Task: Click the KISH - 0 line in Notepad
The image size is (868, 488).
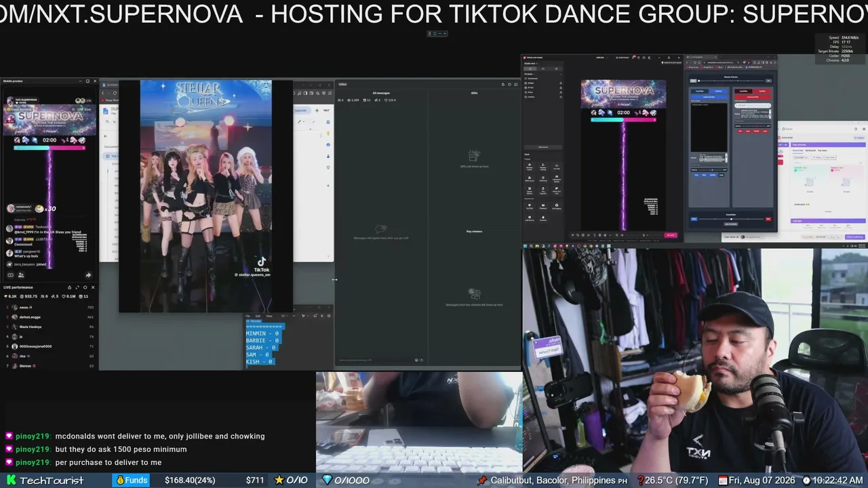Action: coord(259,362)
